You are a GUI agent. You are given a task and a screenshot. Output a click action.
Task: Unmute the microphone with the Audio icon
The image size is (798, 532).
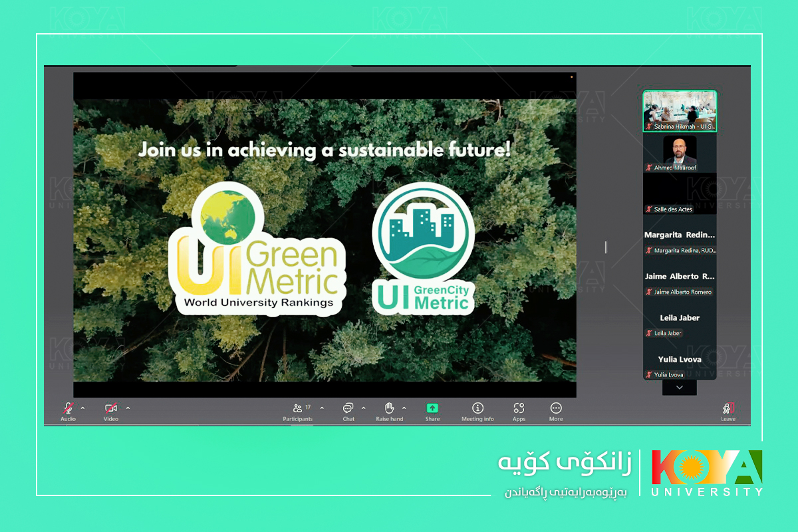tap(68, 408)
